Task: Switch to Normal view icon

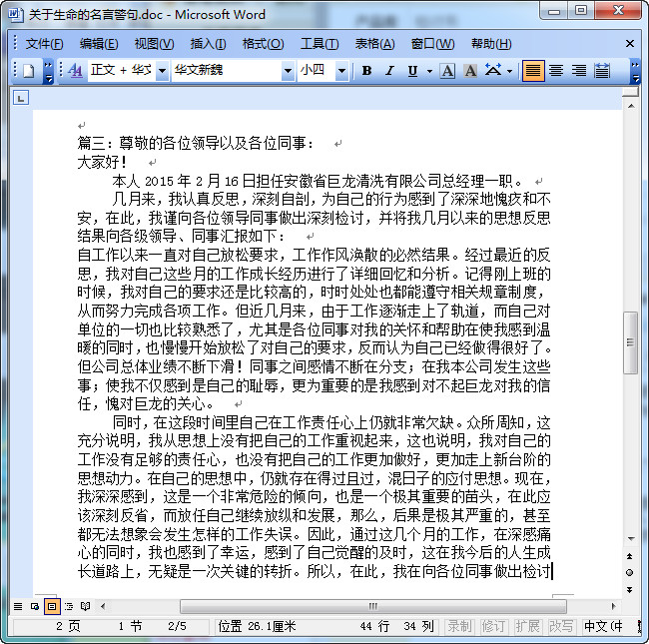Action: pyautogui.click(x=18, y=607)
